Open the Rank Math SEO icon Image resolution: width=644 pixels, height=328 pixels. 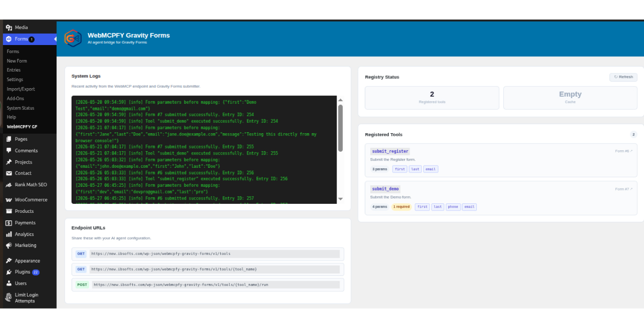pos(9,185)
